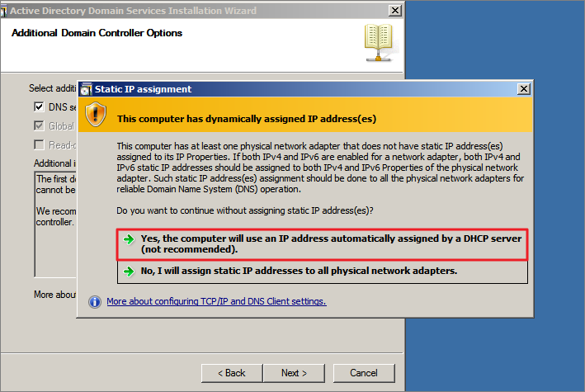Click the wizard title bar icon
The width and height of the screenshot is (585, 392).
pyautogui.click(x=4, y=11)
